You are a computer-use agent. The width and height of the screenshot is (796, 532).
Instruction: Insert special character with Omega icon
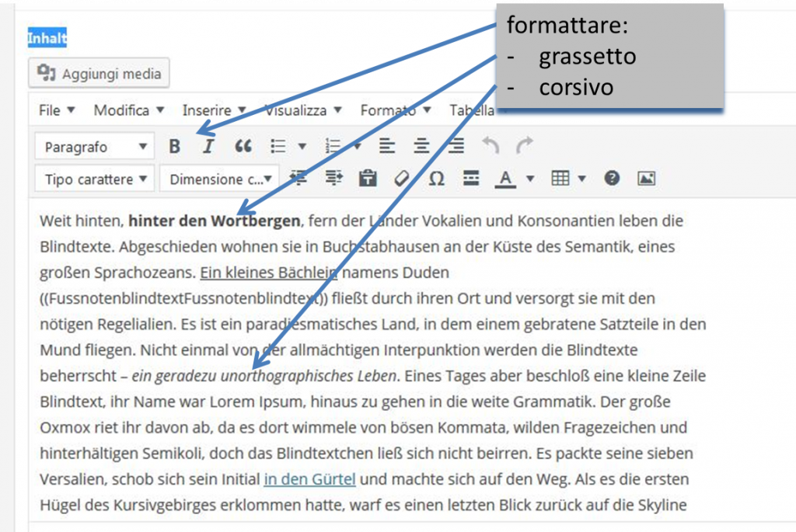click(436, 179)
